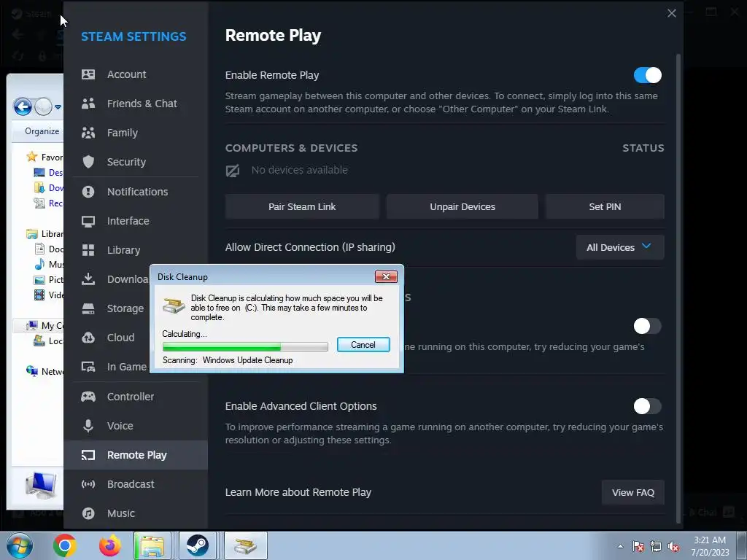Show hidden system tray icons
The width and height of the screenshot is (747, 560).
coord(620,546)
